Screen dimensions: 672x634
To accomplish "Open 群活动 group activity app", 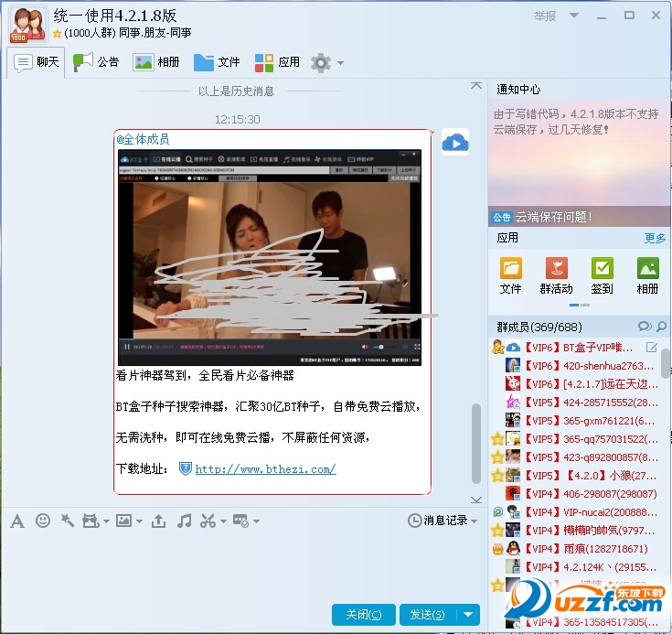I will pos(556,274).
